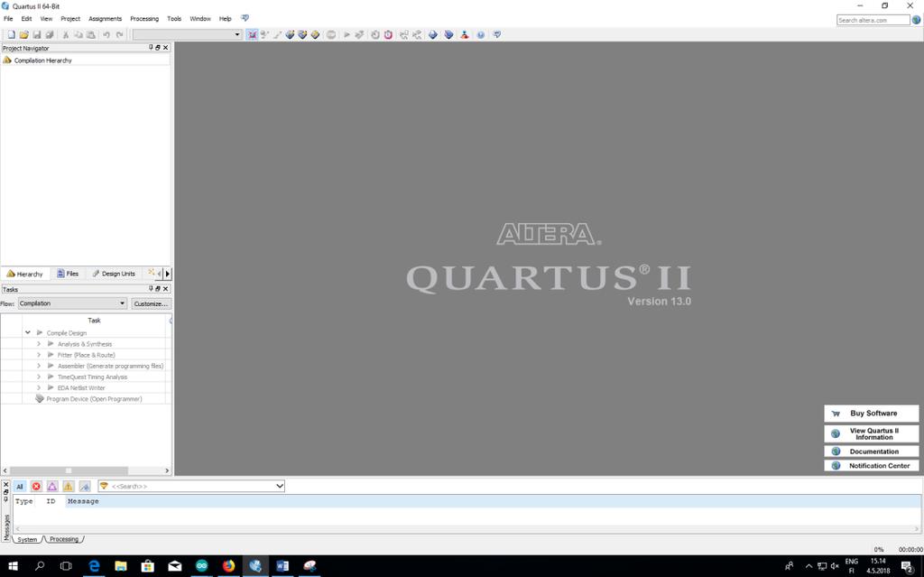Expand the EDA Netlist Writer task
Viewport: 924px width, 577px height.
pos(39,387)
